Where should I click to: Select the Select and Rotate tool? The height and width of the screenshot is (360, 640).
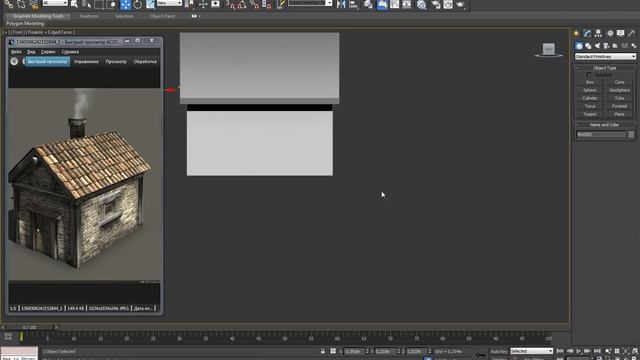(138, 4)
